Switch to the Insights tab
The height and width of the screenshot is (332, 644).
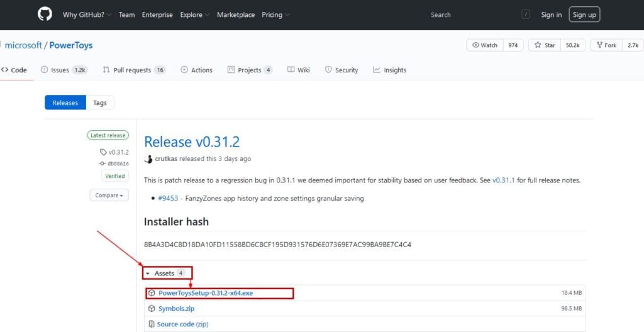389,70
